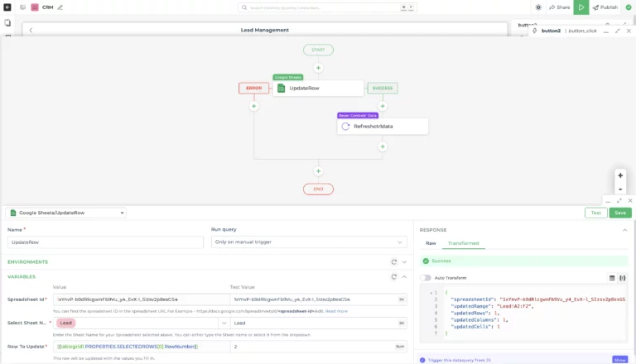This screenshot has width=636, height=364.
Task: Click the Google Sheets icon on UpdateRow node
Action: click(282, 89)
